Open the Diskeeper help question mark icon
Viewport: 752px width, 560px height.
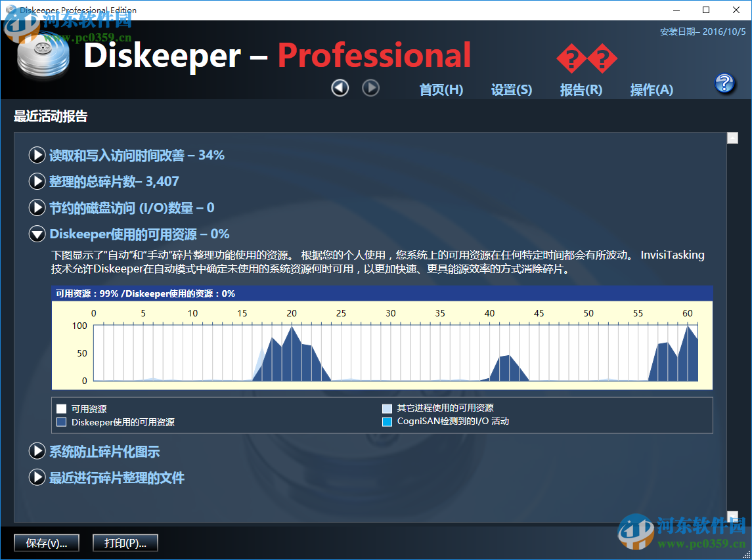point(724,83)
